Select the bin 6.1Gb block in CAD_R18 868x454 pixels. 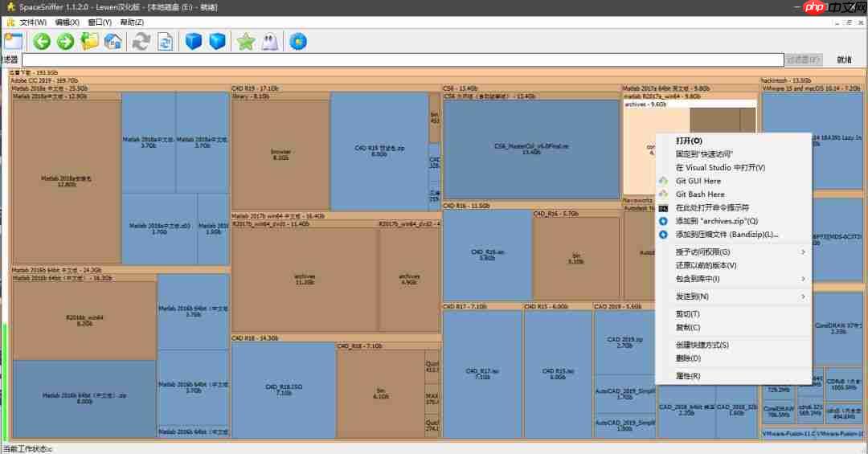(x=381, y=394)
